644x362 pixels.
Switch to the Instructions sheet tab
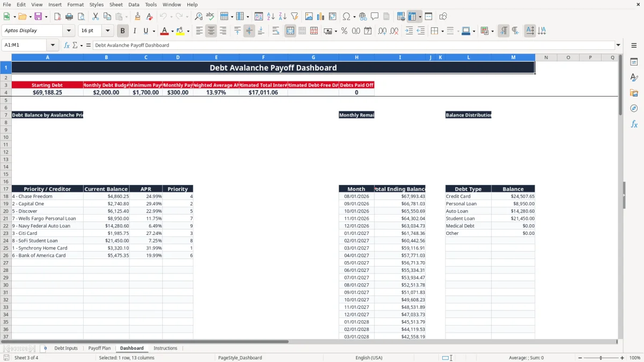[165, 348]
